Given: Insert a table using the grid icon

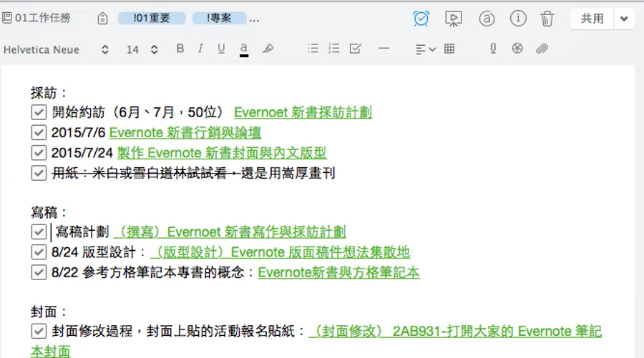Looking at the screenshot, I should [449, 49].
